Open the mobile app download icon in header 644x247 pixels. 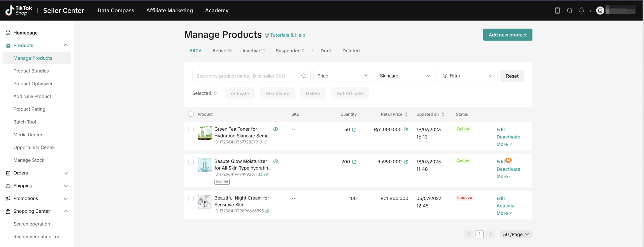(557, 10)
